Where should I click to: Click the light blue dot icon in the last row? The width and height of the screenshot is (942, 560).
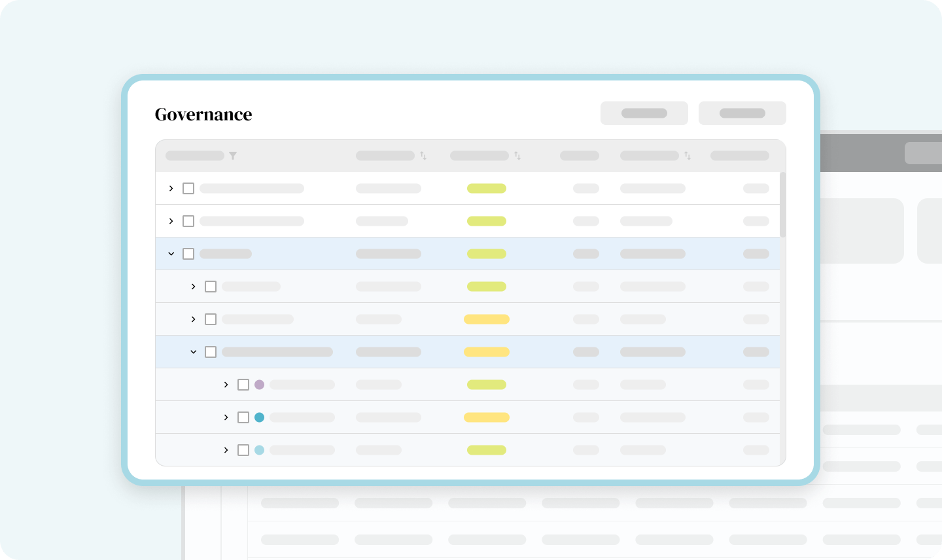(x=259, y=450)
